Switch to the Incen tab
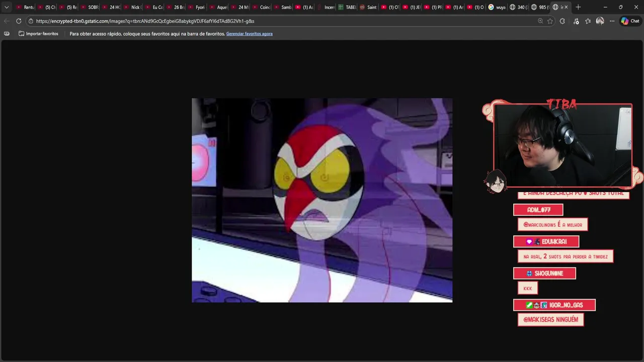 coord(326,7)
